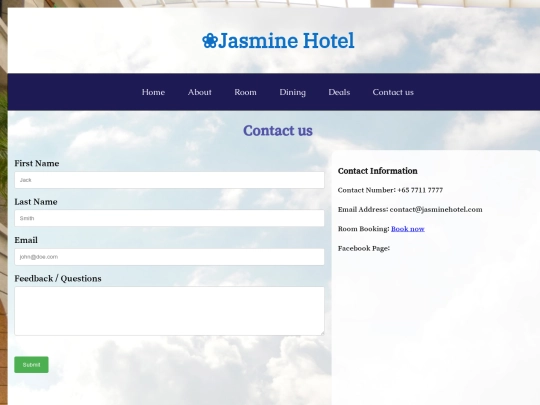This screenshot has height=405, width=540.
Task: View the Deals page
Action: (339, 92)
